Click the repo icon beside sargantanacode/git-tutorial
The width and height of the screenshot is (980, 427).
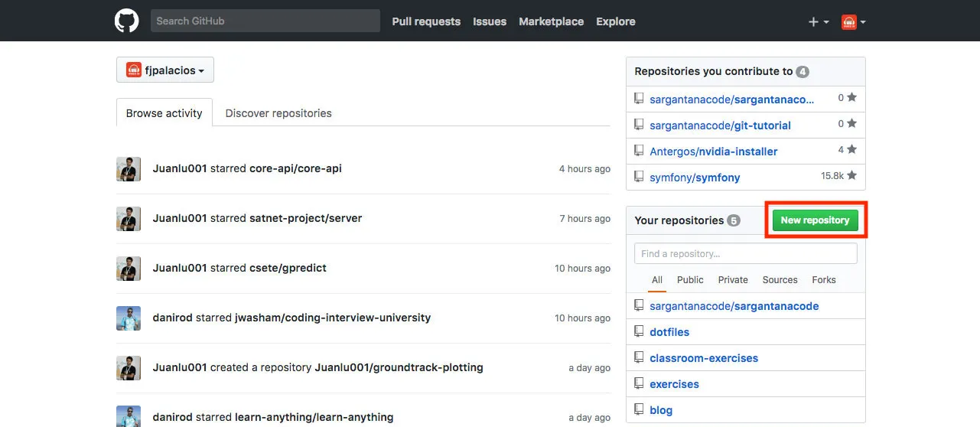[639, 125]
